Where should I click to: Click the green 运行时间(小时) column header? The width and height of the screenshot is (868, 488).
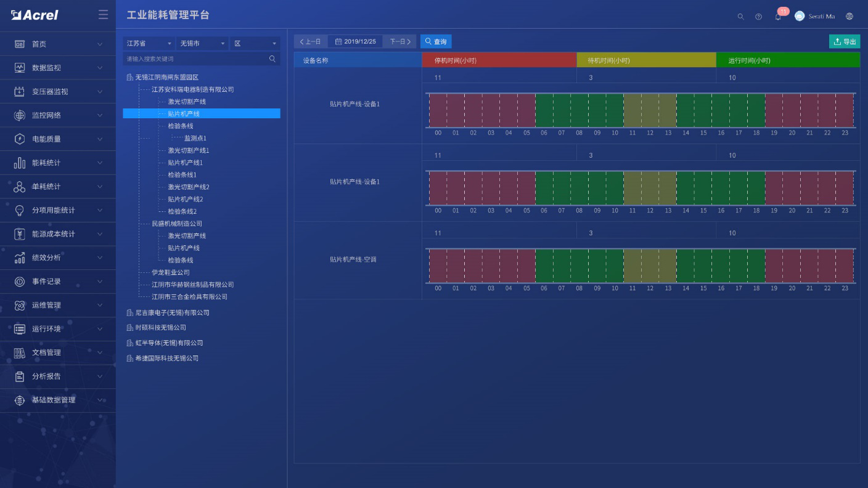pyautogui.click(x=788, y=60)
